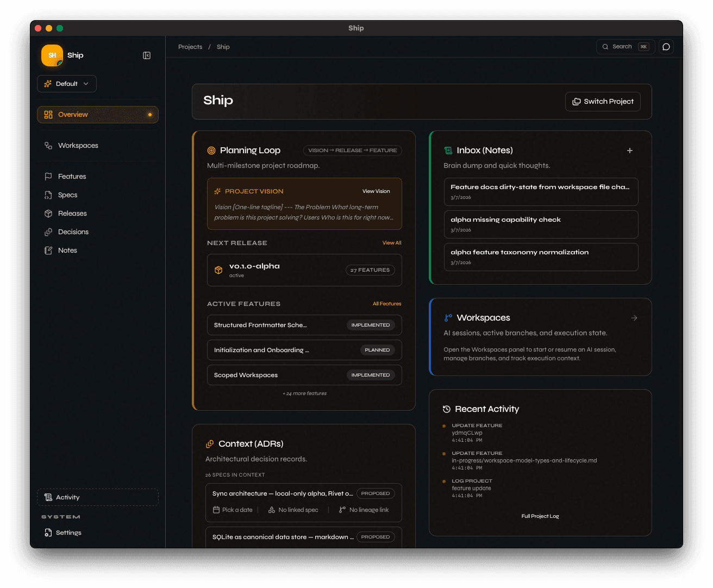Click the arrow icon in Workspaces card
The image size is (713, 588).
coord(634,318)
